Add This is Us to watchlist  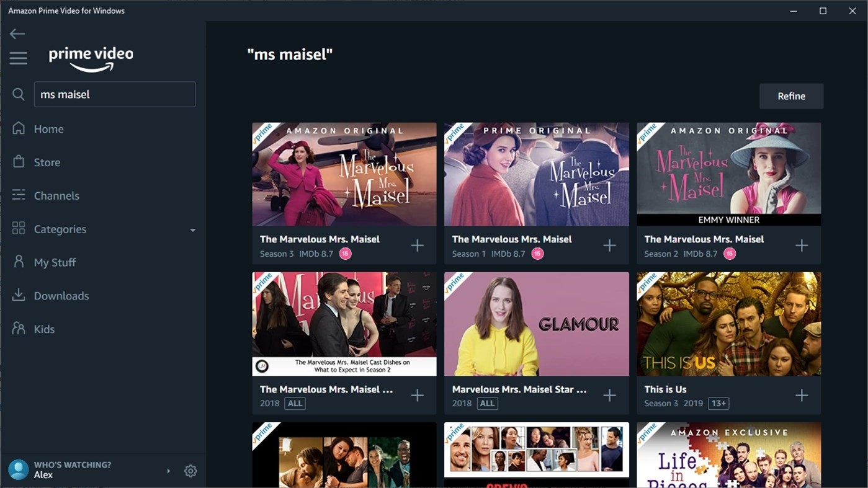pos(802,396)
